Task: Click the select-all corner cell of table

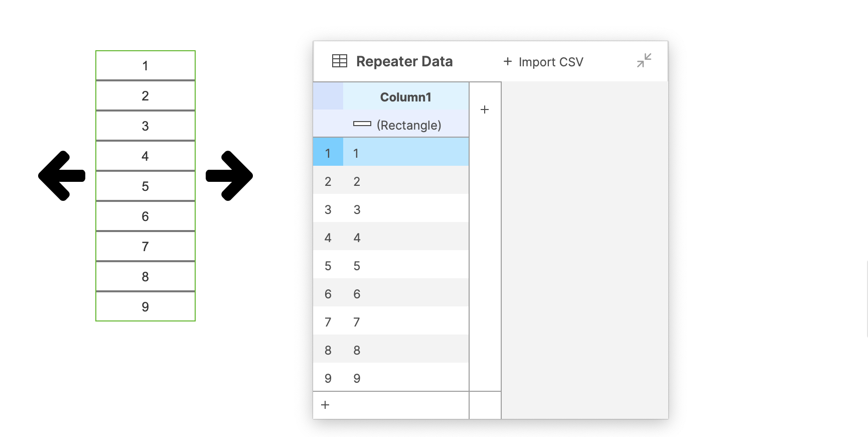Action: point(328,96)
